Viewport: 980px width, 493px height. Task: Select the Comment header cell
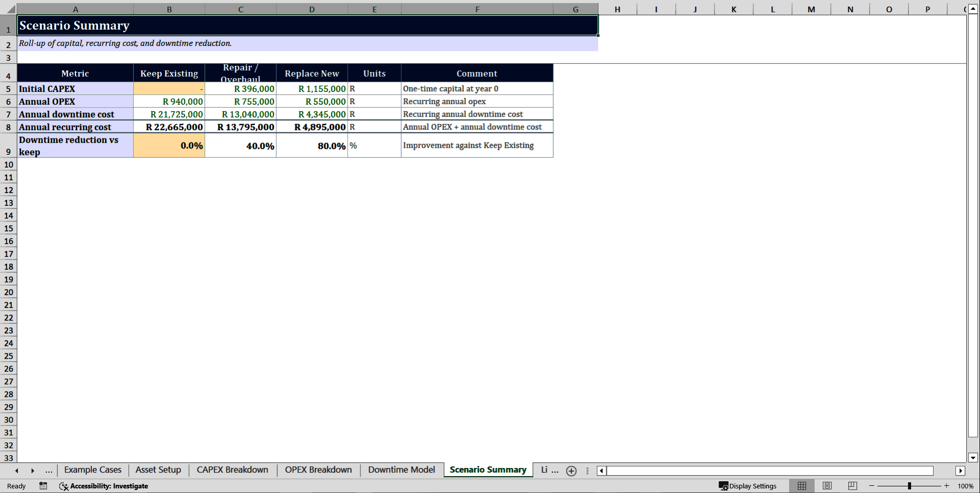477,73
